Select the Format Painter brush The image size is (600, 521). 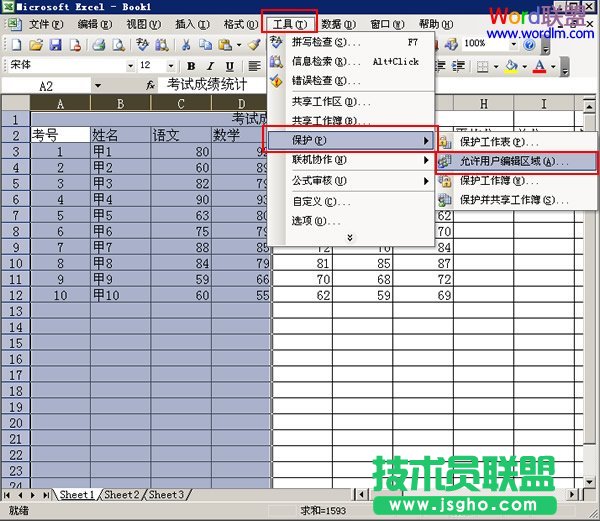(x=254, y=45)
